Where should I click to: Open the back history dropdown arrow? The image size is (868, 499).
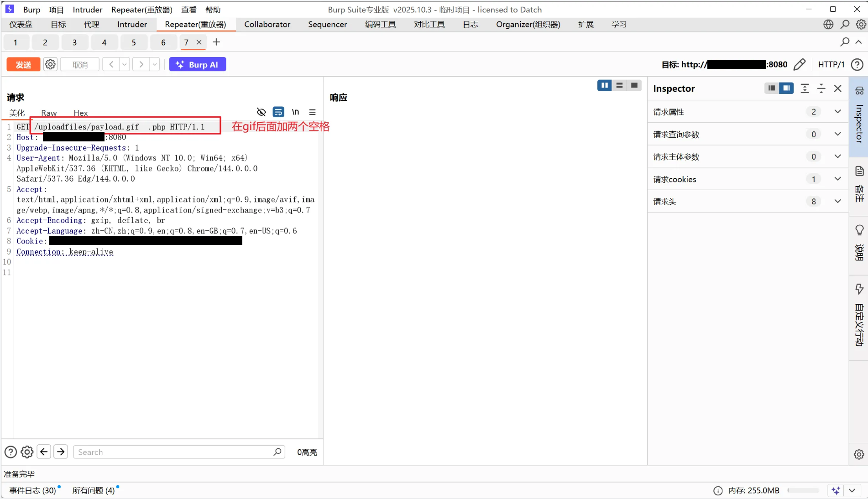coord(125,64)
